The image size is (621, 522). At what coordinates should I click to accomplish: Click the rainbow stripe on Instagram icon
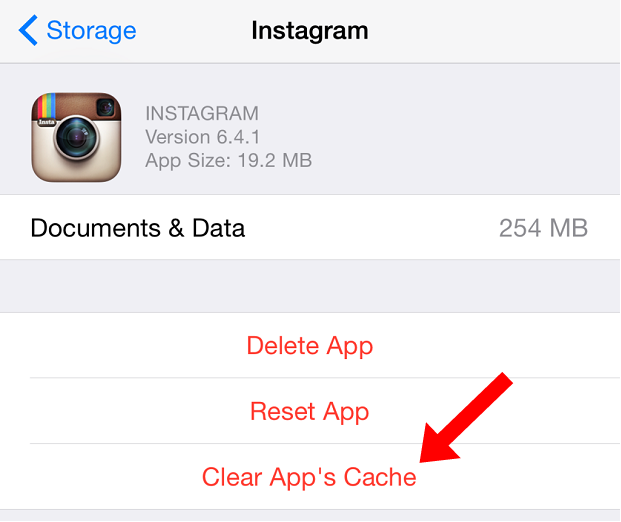point(47,105)
